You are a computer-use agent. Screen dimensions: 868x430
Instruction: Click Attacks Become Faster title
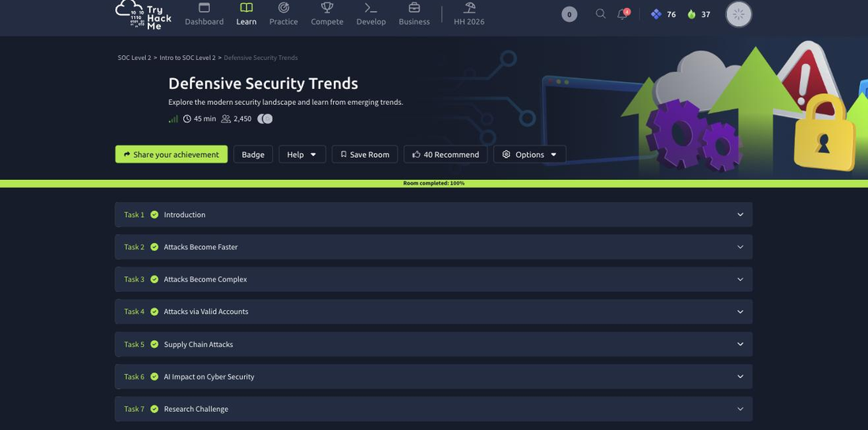coord(201,247)
